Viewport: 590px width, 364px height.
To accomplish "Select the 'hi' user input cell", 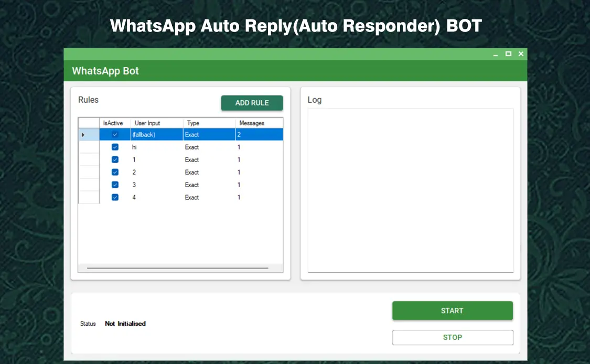I will (x=156, y=147).
